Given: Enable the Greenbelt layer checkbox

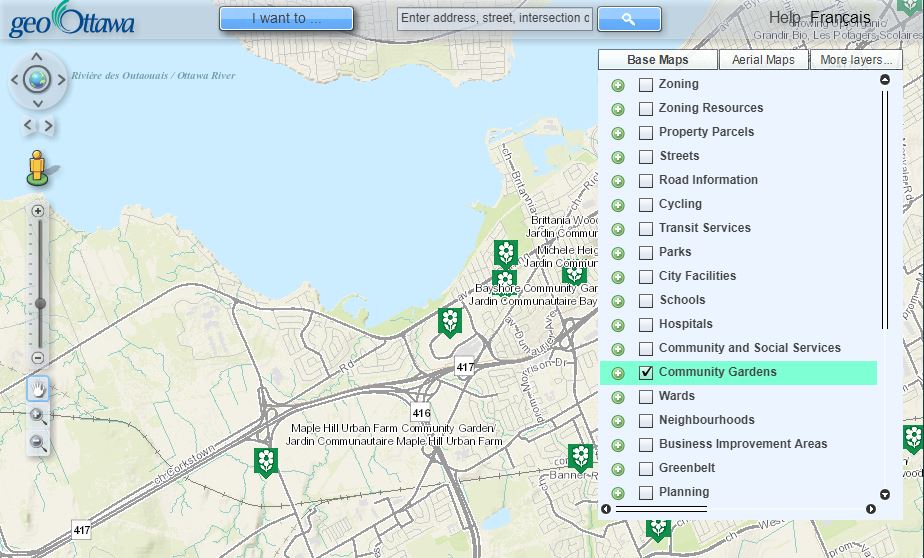Looking at the screenshot, I should point(646,468).
